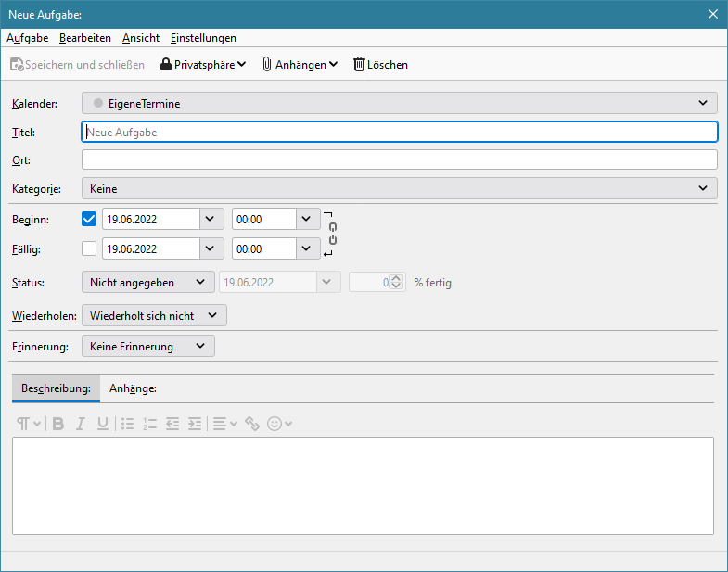Open the Status dropdown Nicht angegeben
Screen dimensions: 728x572
click(x=148, y=283)
